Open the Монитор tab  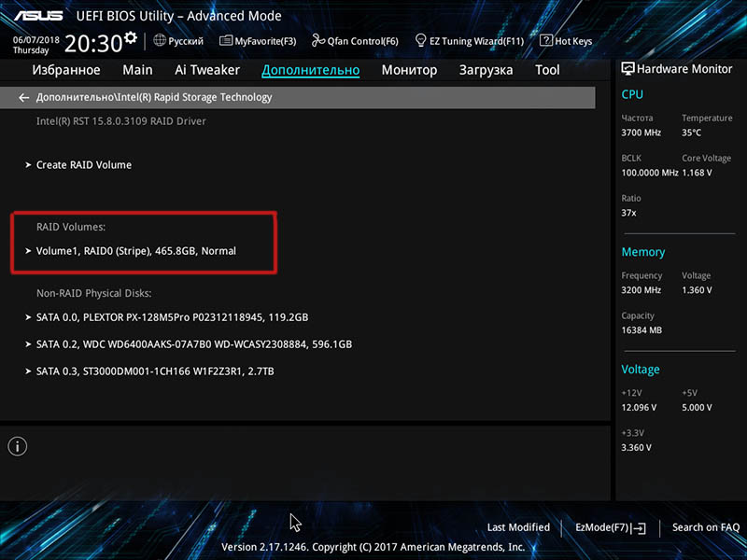coord(409,70)
